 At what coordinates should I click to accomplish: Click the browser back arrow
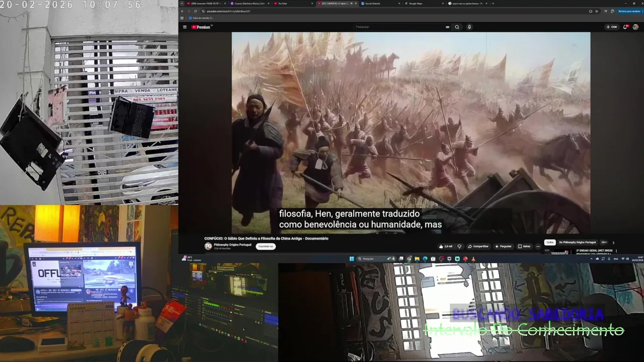182,11
